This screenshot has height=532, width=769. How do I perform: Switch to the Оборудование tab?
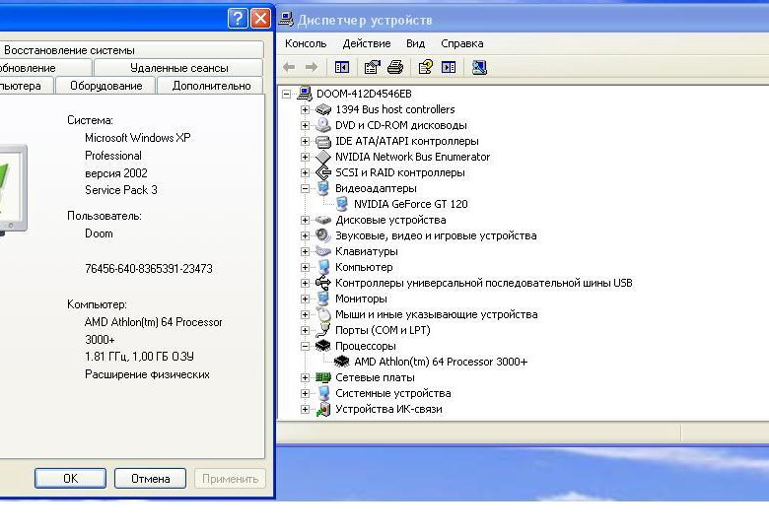tap(105, 86)
